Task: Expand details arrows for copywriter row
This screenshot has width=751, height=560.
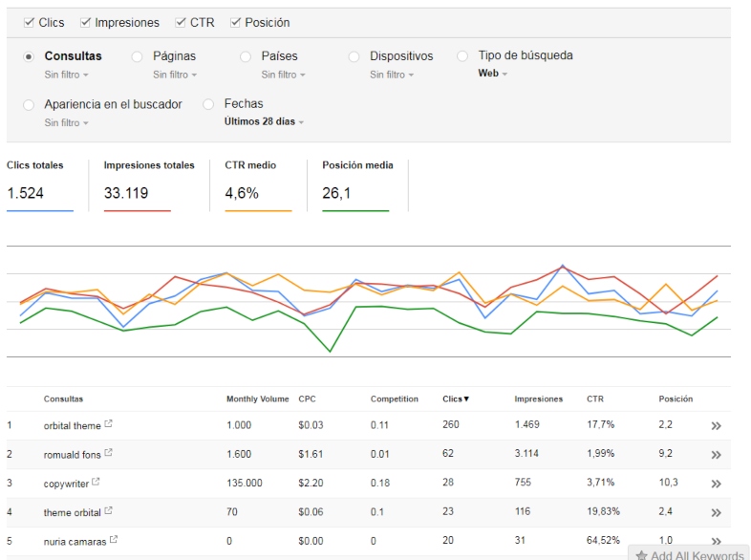Action: [x=716, y=484]
